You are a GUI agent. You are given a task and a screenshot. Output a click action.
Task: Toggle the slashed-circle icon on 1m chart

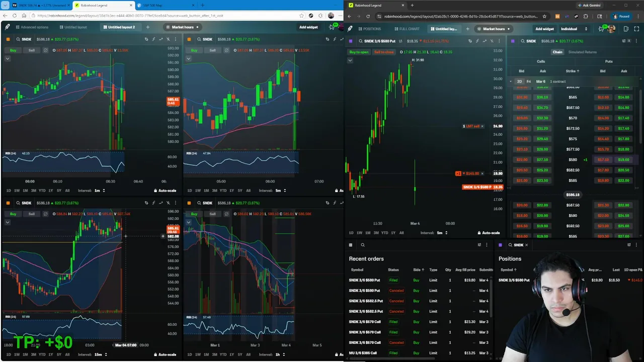(x=45, y=50)
